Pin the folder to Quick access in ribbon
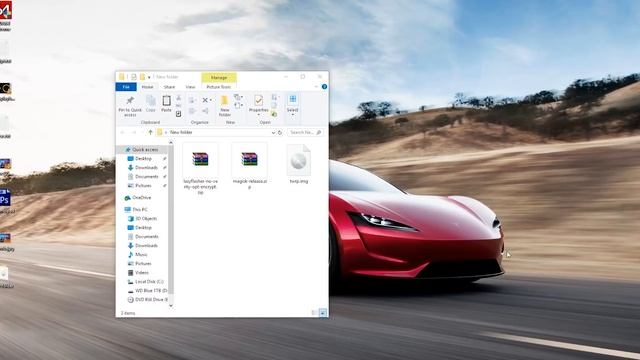Screen dimensions: 640x360 pyautogui.click(x=130, y=106)
